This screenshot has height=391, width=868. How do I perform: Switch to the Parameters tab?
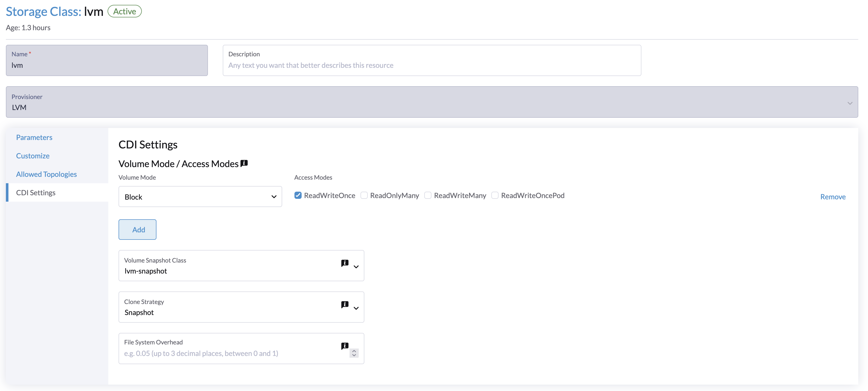coord(34,137)
